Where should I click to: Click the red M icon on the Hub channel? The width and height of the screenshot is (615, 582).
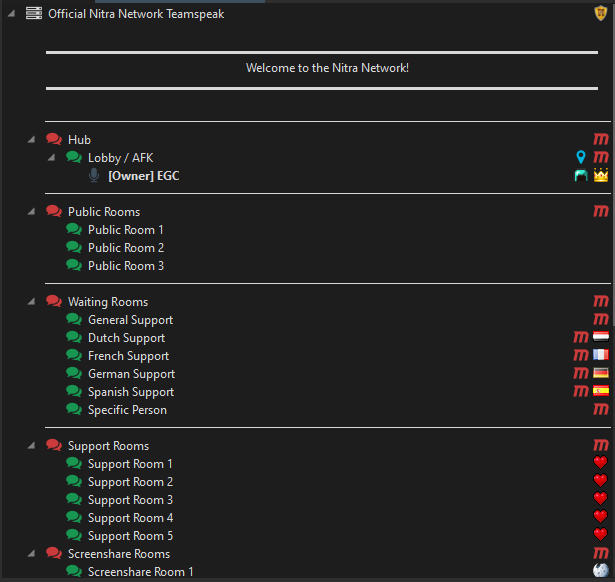pyautogui.click(x=600, y=139)
